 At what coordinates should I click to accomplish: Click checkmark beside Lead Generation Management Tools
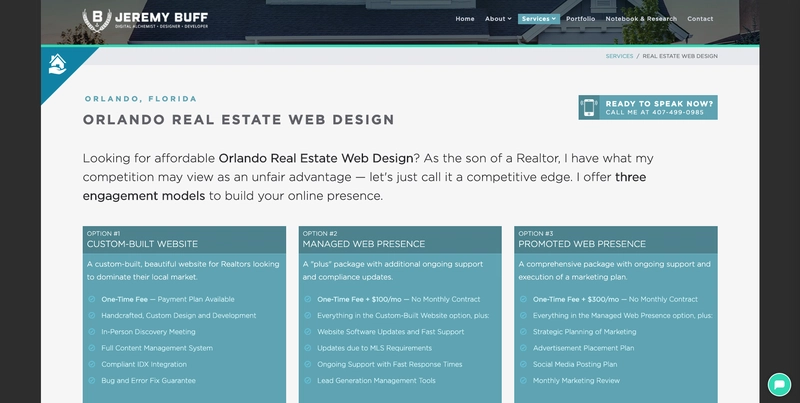pos(308,381)
